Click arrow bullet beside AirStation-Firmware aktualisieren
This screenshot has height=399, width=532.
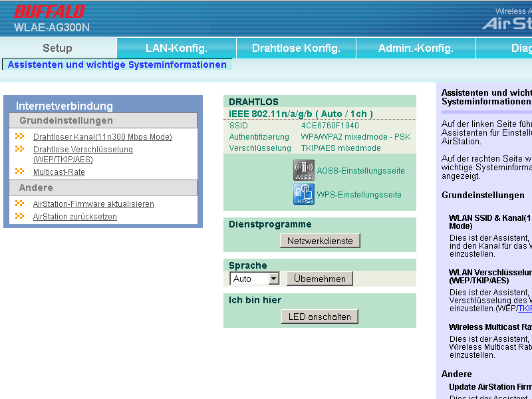click(x=20, y=203)
